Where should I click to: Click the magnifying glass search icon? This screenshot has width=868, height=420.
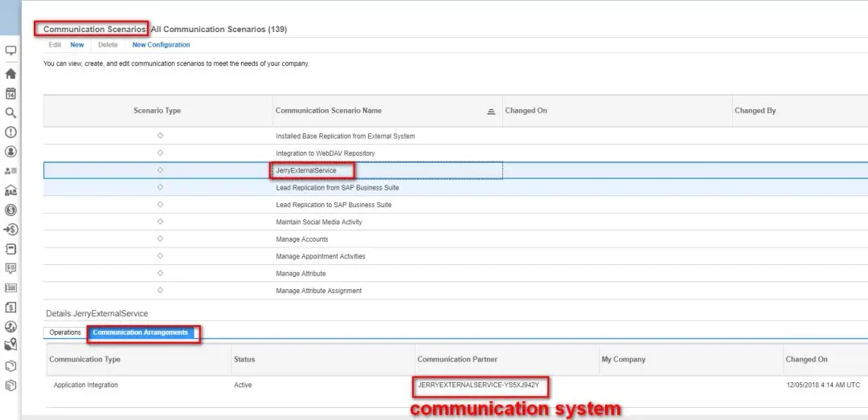pos(10,113)
